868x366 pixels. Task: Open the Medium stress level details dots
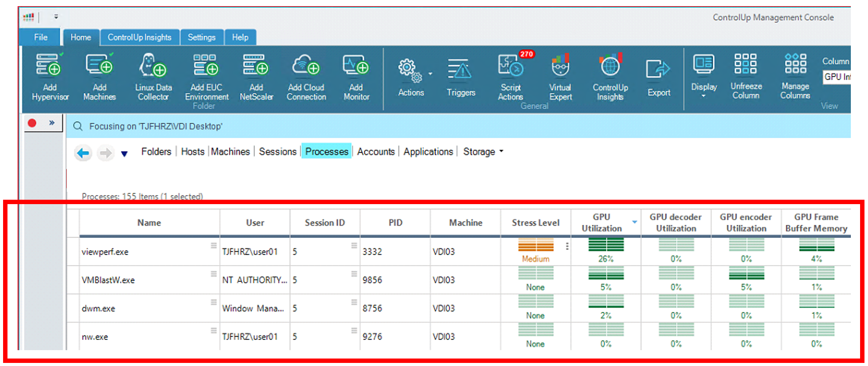pos(567,246)
